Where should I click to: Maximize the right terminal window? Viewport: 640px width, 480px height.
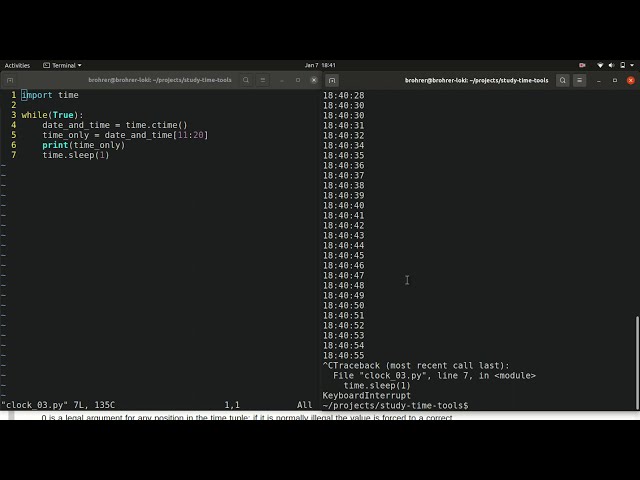[x=615, y=80]
